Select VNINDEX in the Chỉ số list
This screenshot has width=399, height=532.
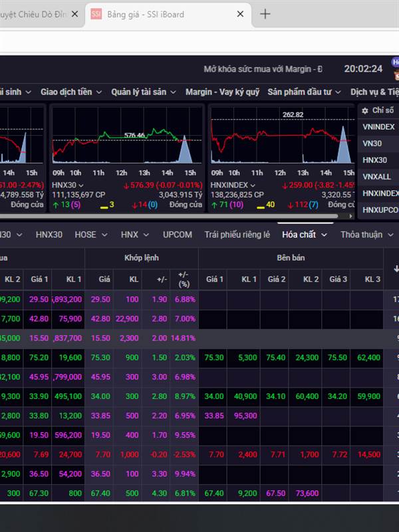coord(378,126)
